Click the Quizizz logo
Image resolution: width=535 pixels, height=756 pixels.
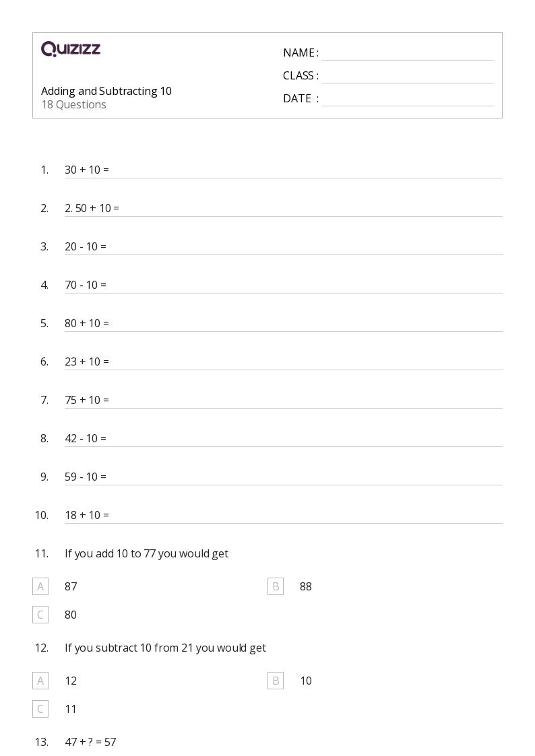point(71,49)
